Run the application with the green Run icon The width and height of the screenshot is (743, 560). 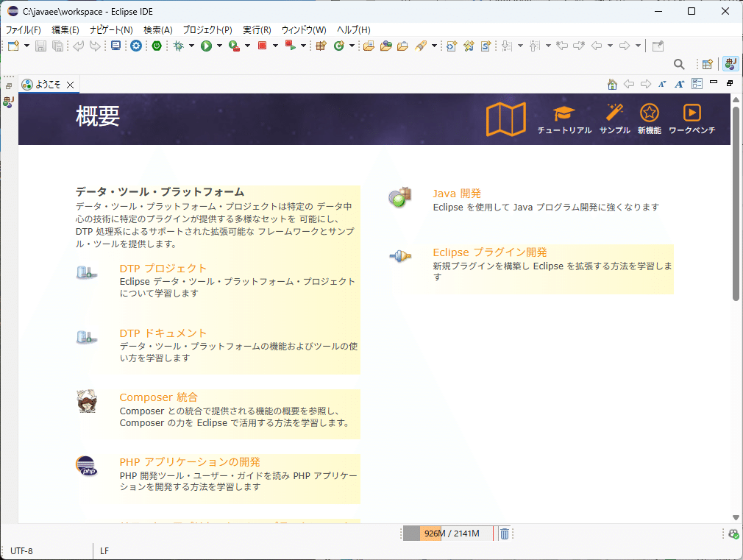(207, 46)
